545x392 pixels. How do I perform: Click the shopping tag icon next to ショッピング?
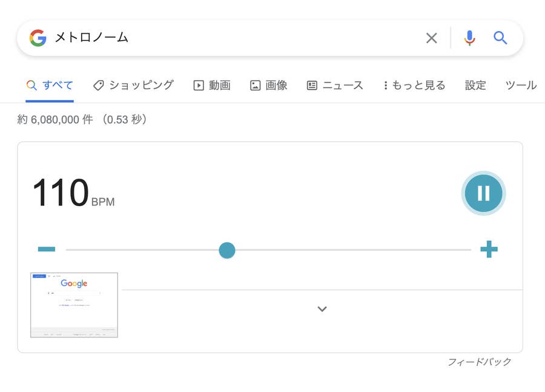(98, 85)
